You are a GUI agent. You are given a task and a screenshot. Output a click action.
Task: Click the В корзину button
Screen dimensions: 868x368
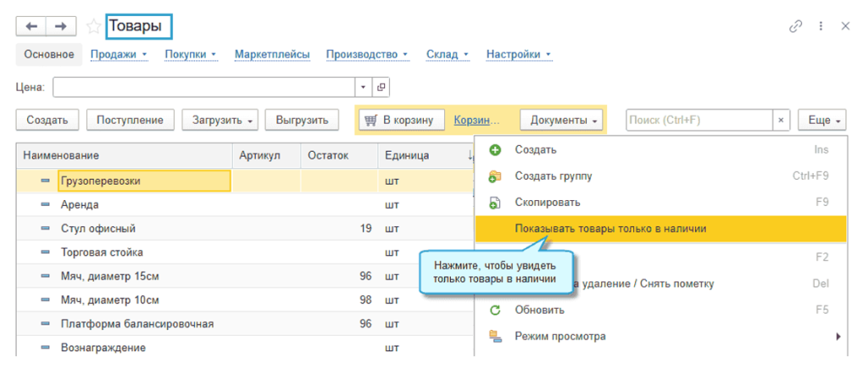pyautogui.click(x=401, y=120)
